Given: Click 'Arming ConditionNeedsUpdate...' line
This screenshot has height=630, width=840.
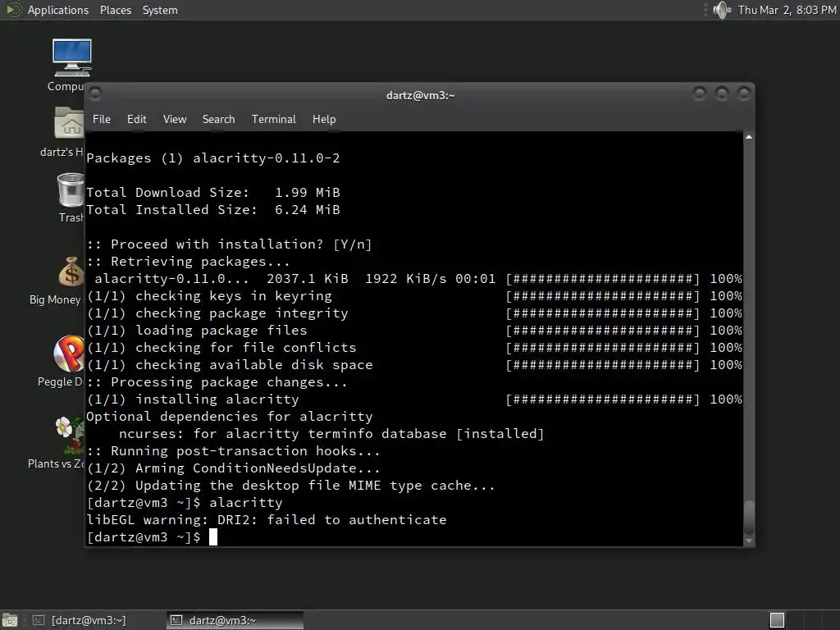Looking at the screenshot, I should tap(234, 468).
